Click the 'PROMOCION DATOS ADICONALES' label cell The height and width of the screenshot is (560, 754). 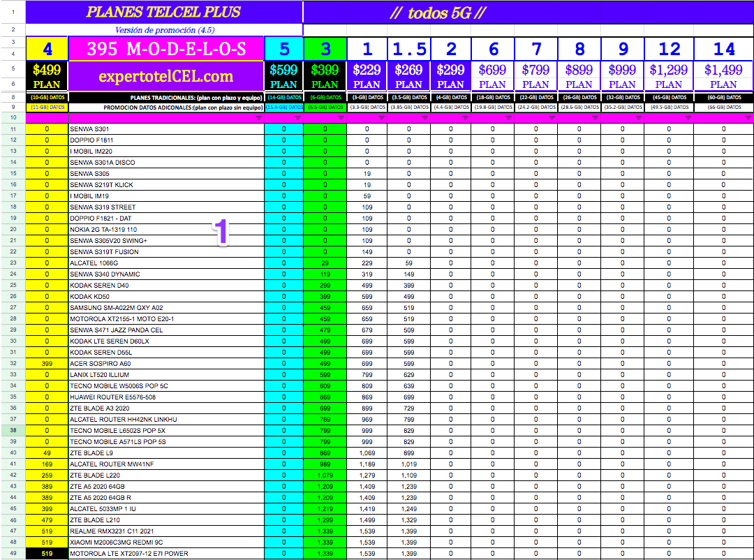click(x=166, y=108)
